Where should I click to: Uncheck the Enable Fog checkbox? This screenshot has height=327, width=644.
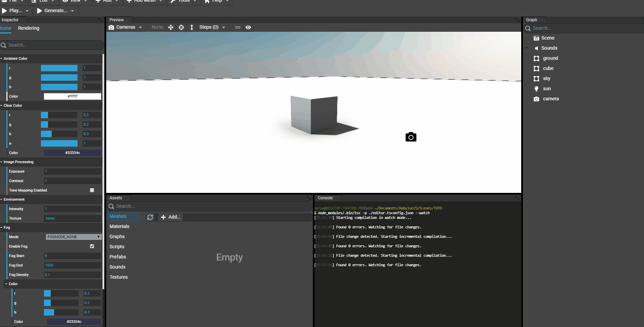click(x=92, y=246)
